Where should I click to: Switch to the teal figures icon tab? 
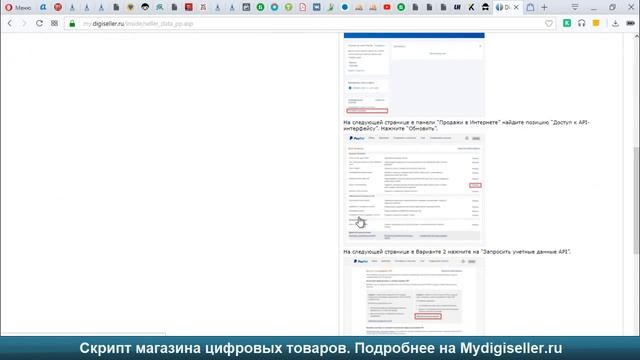point(160,7)
